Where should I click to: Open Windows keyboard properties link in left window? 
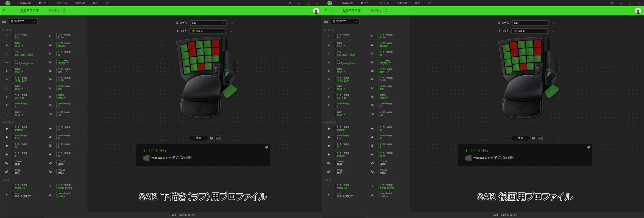pyautogui.click(x=171, y=158)
